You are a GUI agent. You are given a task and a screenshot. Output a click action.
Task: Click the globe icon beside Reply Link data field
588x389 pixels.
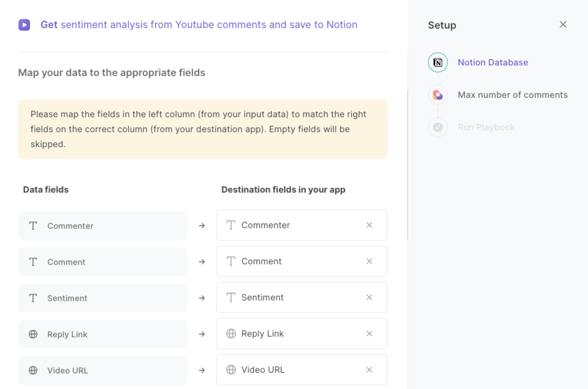33,334
